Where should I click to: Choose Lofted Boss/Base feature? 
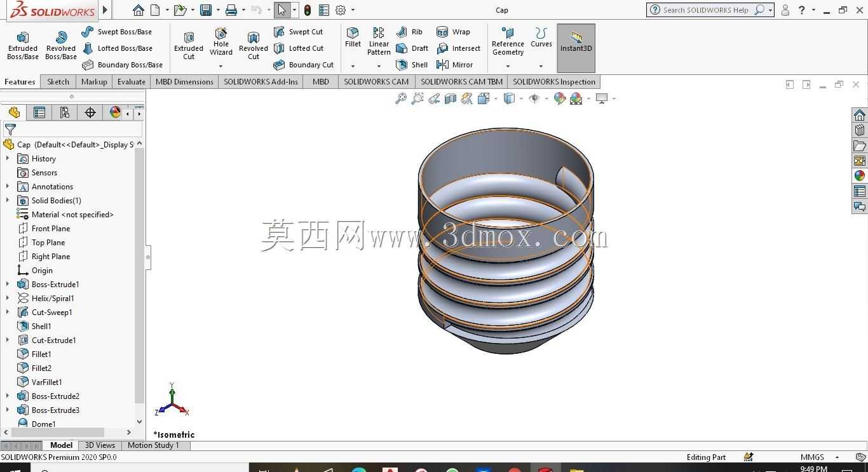pos(117,48)
